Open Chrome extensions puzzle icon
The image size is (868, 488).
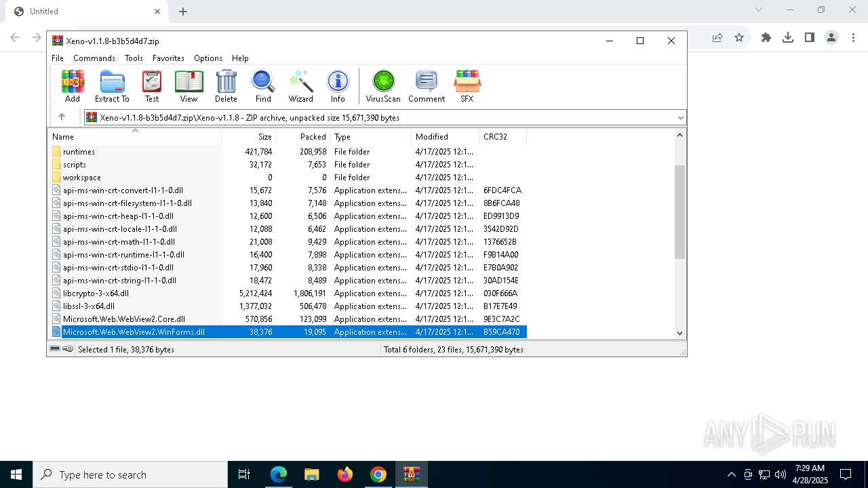766,38
